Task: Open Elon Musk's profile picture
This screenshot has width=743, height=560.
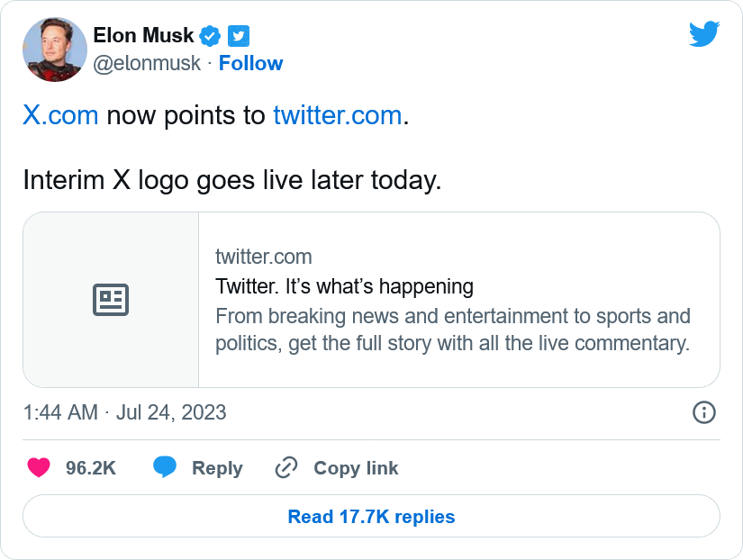Action: click(x=54, y=50)
